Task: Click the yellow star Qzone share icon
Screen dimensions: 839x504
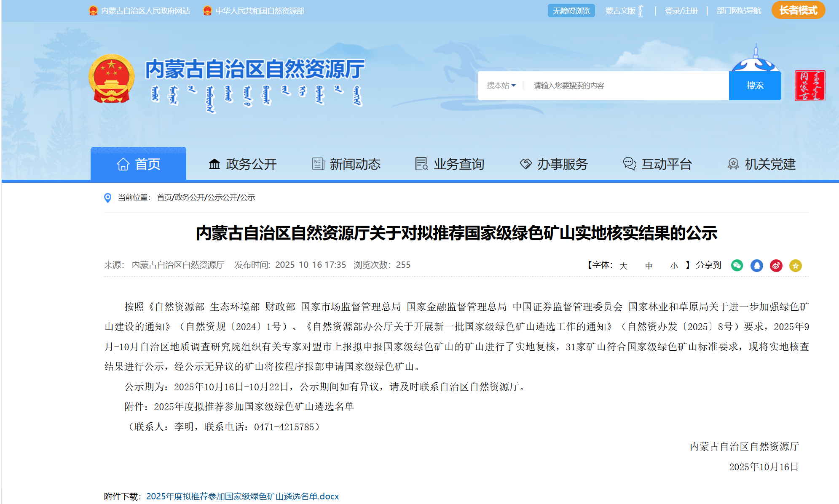Action: click(x=795, y=265)
